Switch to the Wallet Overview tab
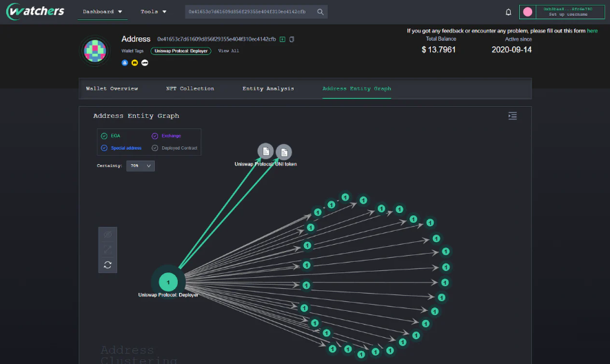Screen dimensions: 610x364 (112, 89)
